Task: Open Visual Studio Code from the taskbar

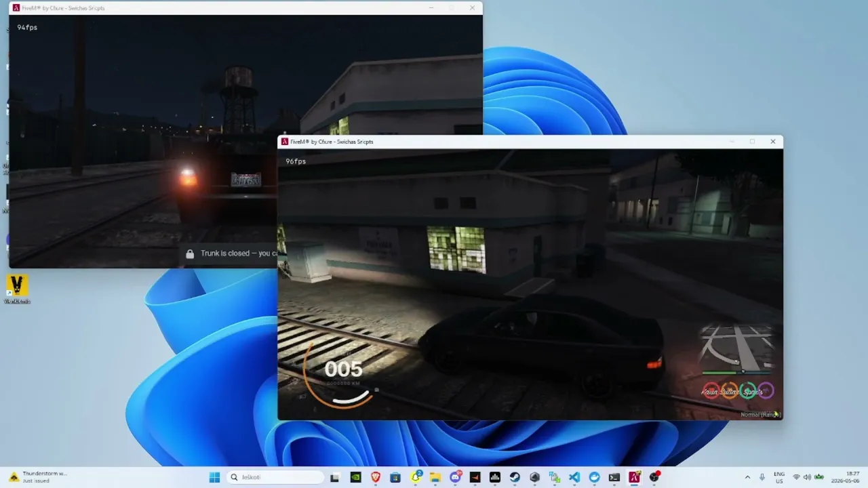Action: [574, 477]
